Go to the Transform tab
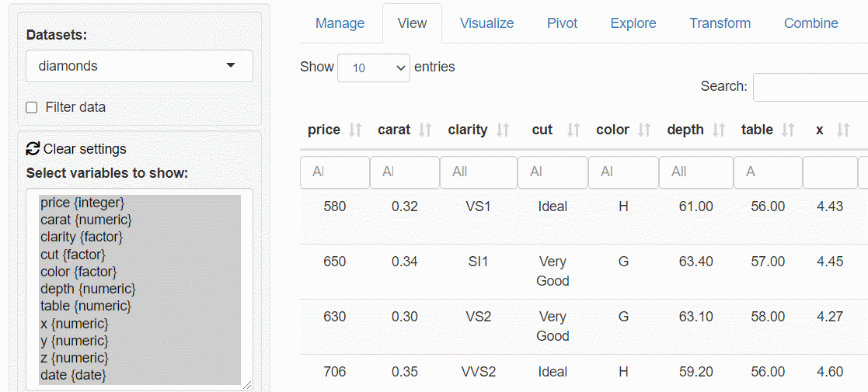 [x=720, y=23]
